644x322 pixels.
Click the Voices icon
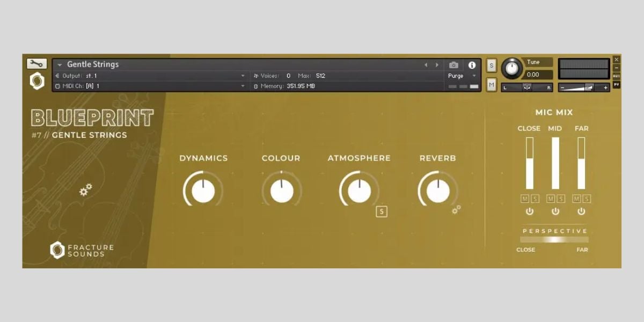256,76
